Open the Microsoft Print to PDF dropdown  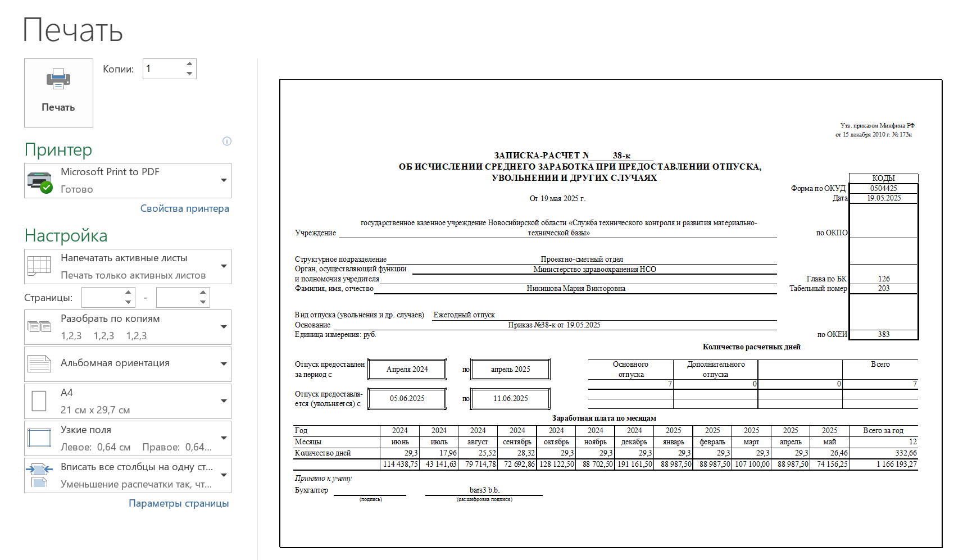click(128, 180)
